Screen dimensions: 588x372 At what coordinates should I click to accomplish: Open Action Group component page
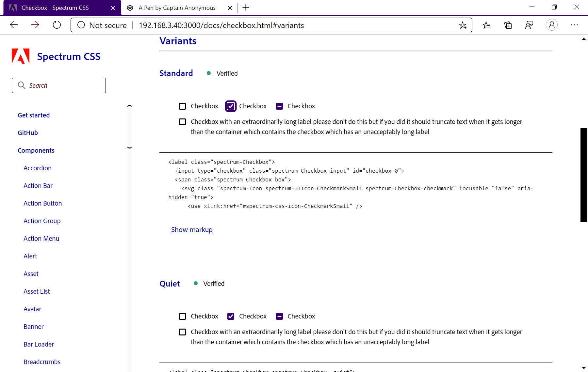pyautogui.click(x=42, y=221)
